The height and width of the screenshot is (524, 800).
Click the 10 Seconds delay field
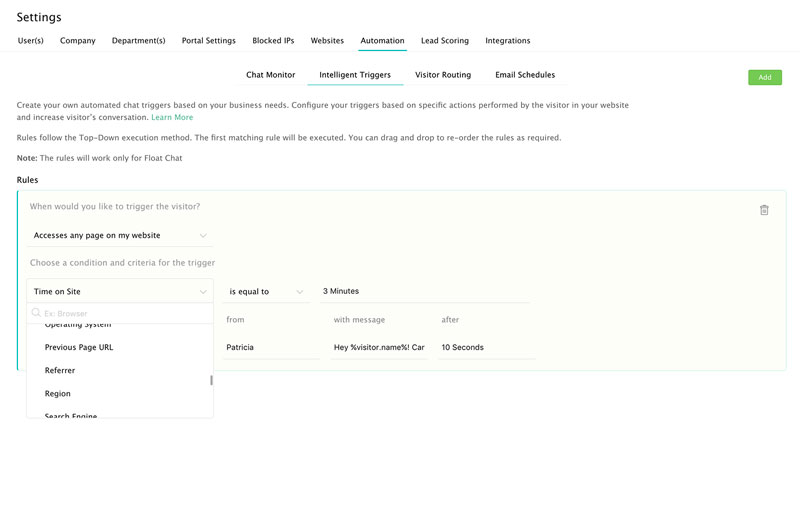[x=486, y=347]
